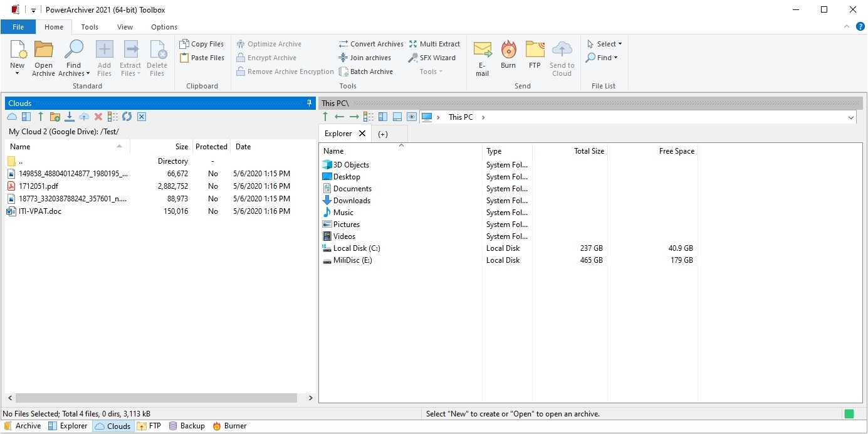Click the Find Archives magnifier icon
Screen dimensions: 868x434
(74, 50)
